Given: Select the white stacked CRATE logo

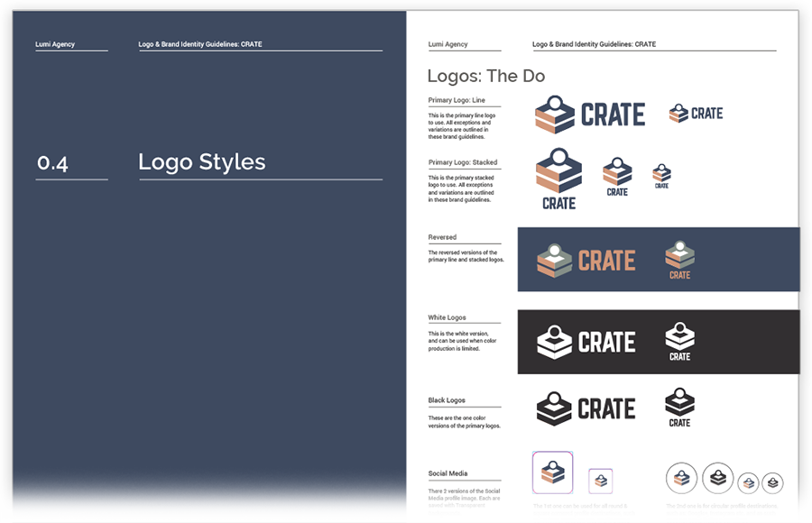Looking at the screenshot, I should coord(678,341).
